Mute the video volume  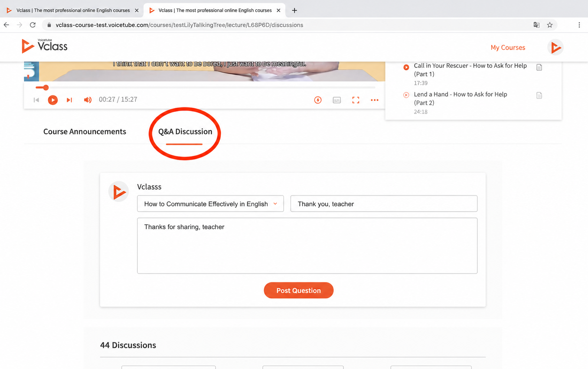point(88,100)
